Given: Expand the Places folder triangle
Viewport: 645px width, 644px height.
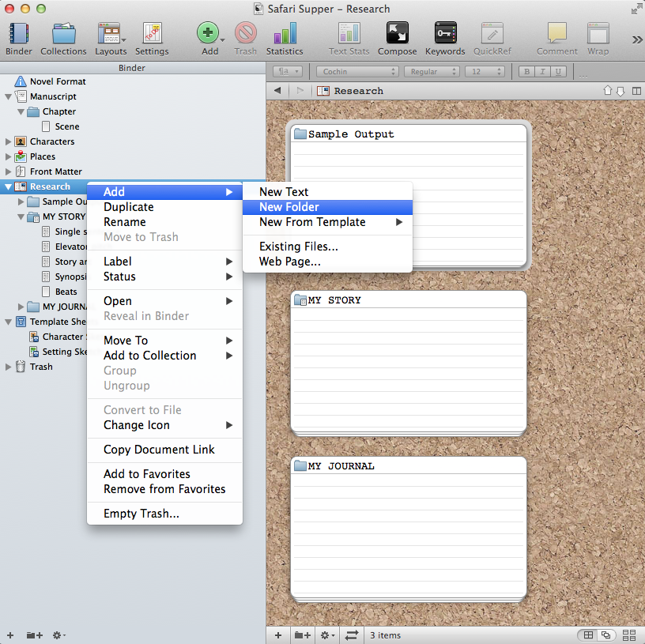Looking at the screenshot, I should (8, 156).
